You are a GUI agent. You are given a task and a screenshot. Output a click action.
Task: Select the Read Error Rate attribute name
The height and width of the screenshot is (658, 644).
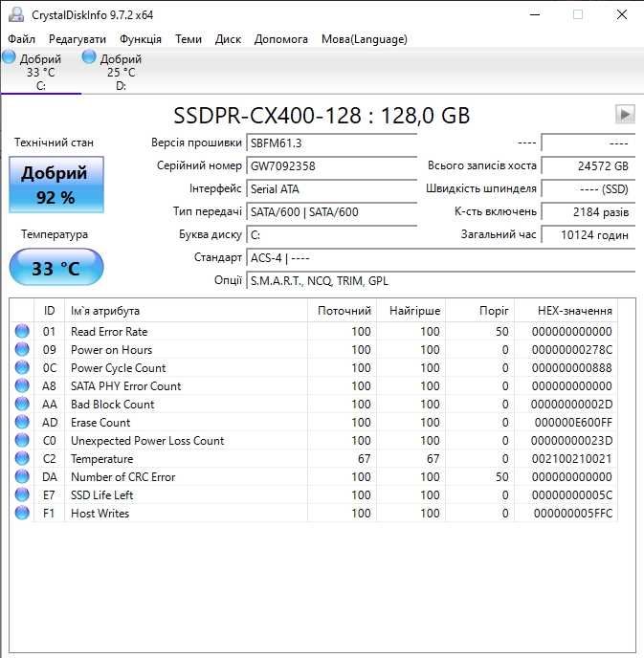click(x=109, y=332)
